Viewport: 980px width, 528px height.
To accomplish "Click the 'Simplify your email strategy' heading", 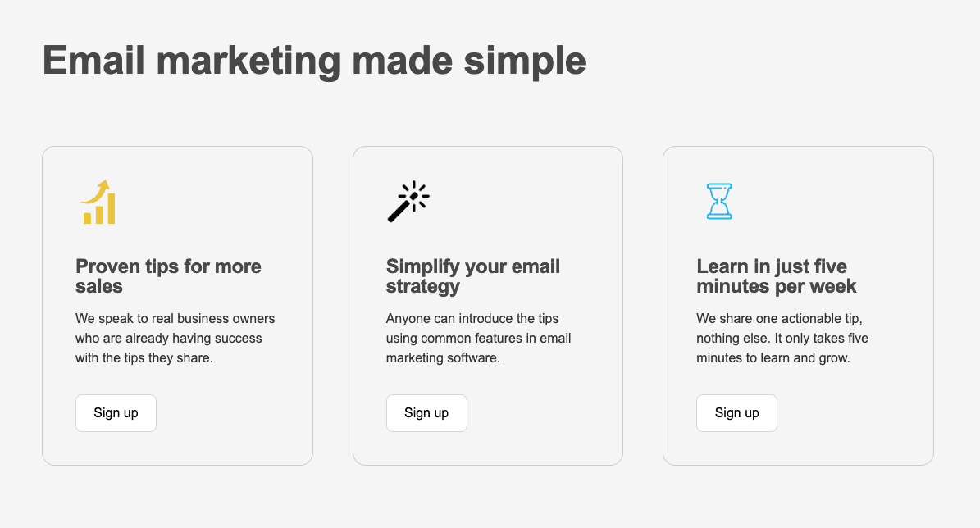I will 473,276.
